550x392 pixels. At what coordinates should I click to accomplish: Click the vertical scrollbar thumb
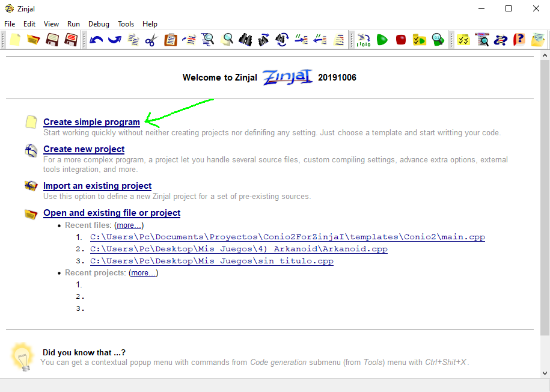[x=545, y=198]
